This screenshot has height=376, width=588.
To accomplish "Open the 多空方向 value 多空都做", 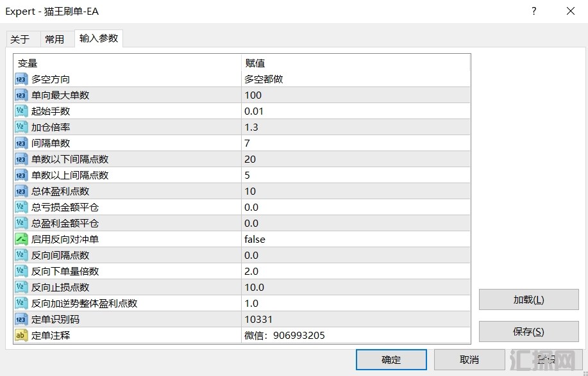I will [x=264, y=79].
